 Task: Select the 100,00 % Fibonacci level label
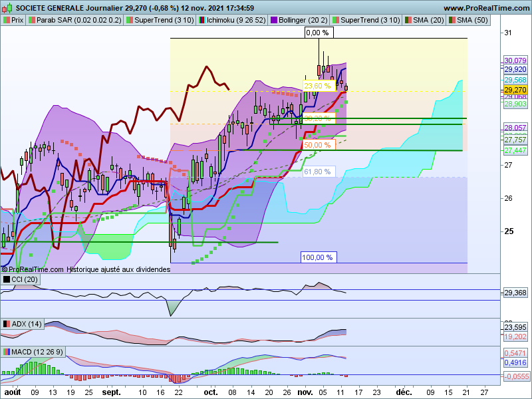pos(318,257)
